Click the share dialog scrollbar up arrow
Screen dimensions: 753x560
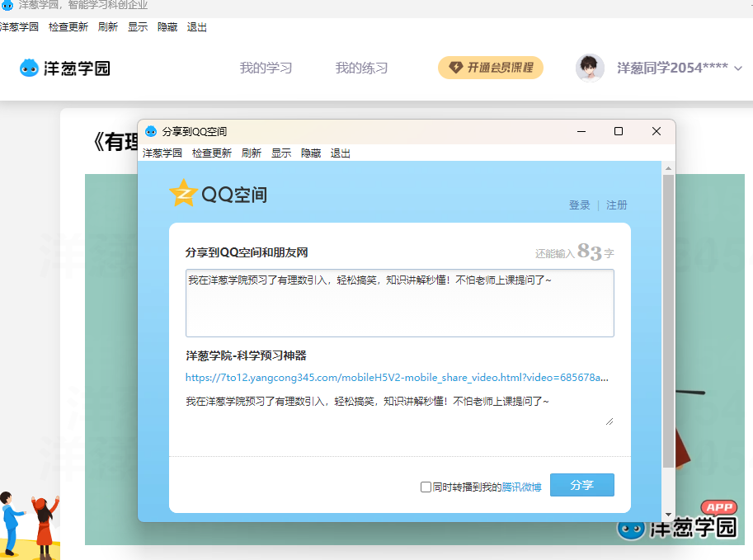[668, 168]
